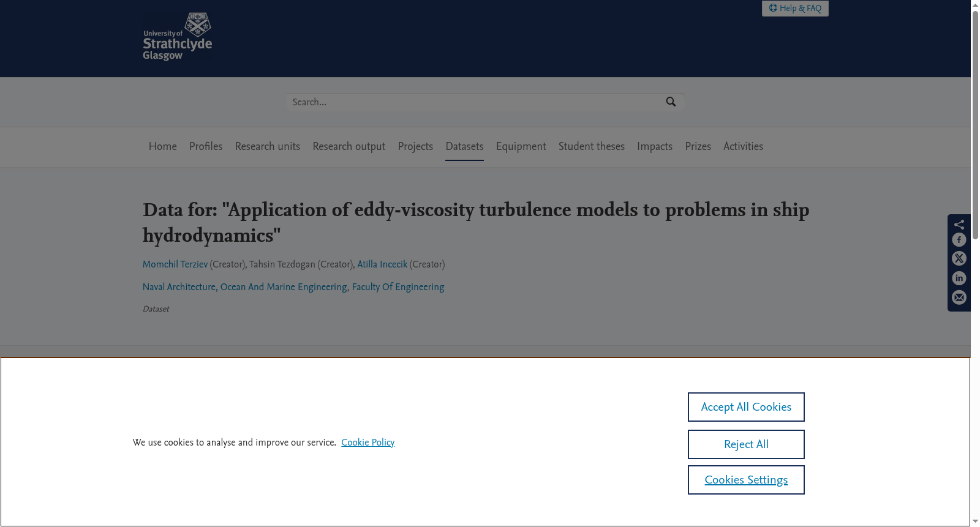Screen dimensions: 980x527
Task: Open the Faculty Of Engineering link
Action: pos(398,287)
